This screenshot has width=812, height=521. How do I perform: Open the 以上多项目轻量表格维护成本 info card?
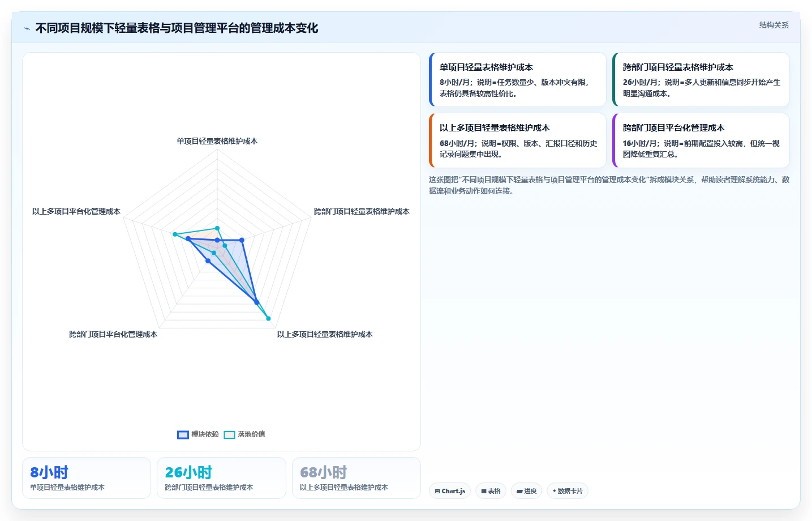[518, 140]
